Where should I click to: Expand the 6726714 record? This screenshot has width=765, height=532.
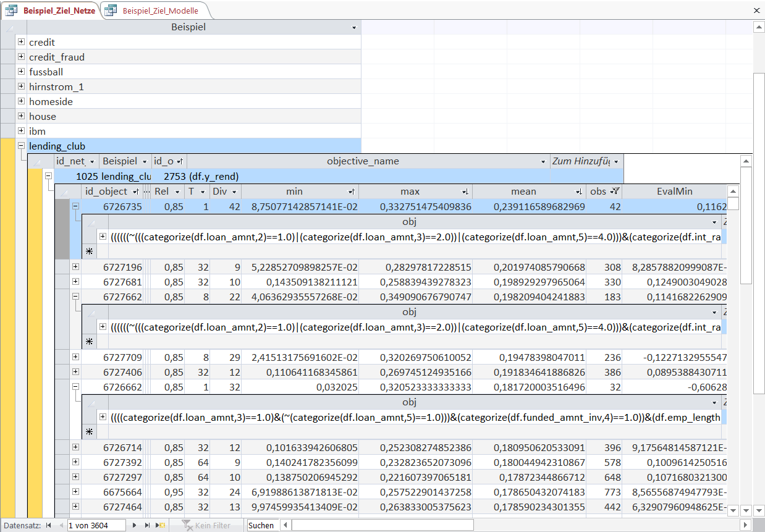point(75,447)
